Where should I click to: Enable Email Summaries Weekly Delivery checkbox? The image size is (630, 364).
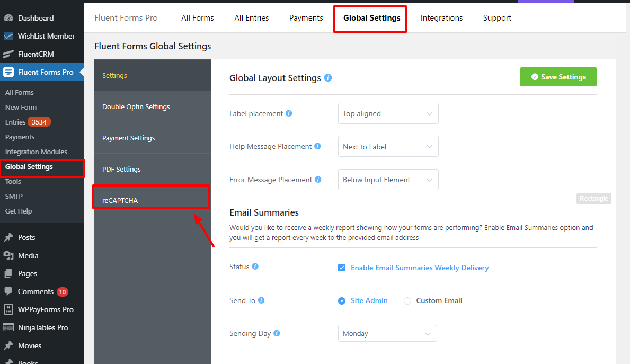pyautogui.click(x=342, y=268)
